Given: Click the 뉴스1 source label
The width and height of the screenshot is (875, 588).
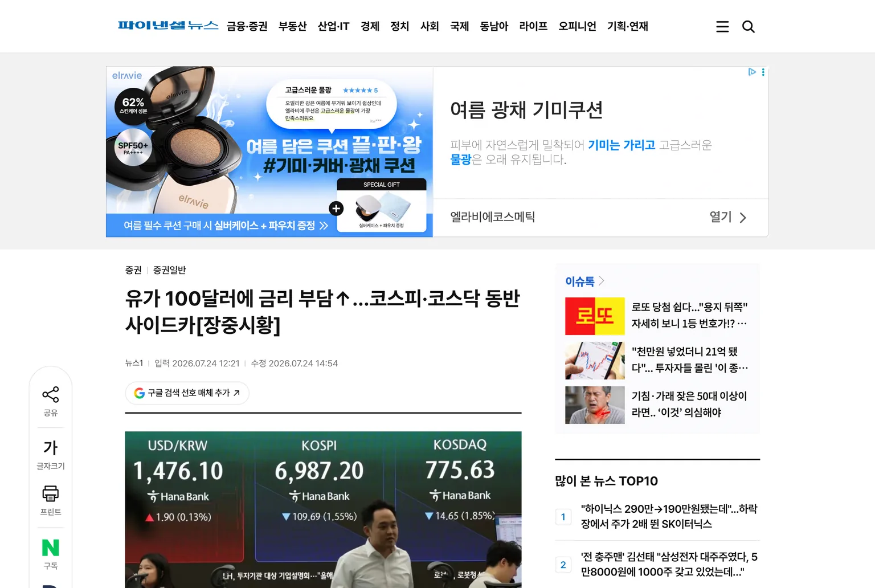Looking at the screenshot, I should pos(134,363).
